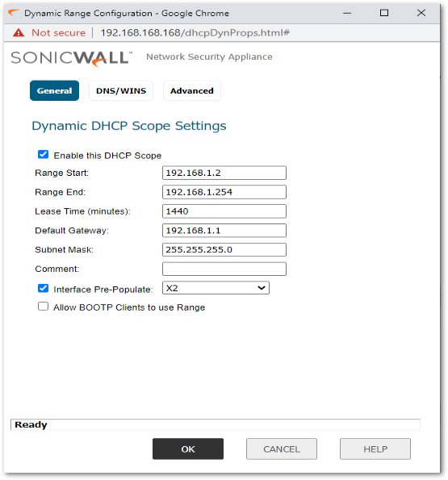Switch to the DNS/WINS tab
Image resolution: width=448 pixels, height=480 pixels.
click(121, 90)
